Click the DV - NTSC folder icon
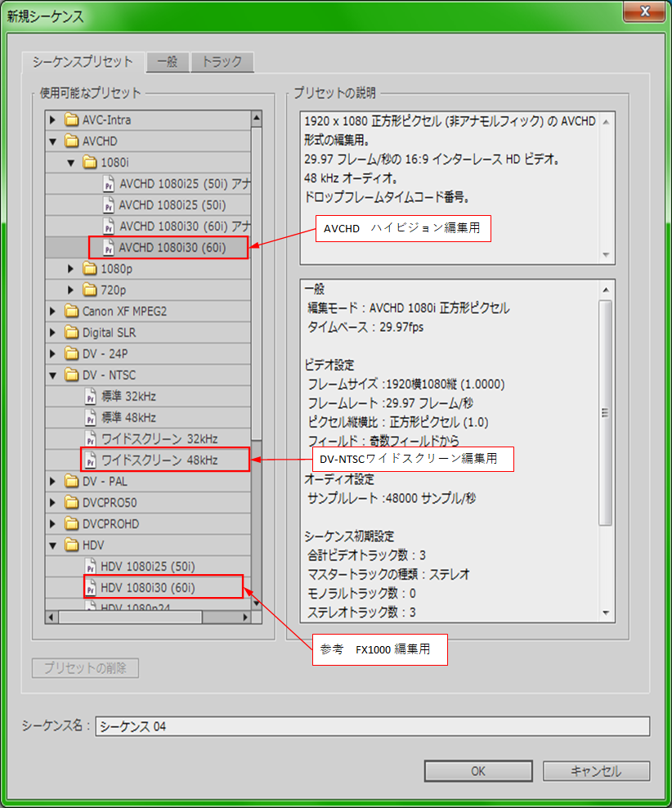 tap(73, 375)
